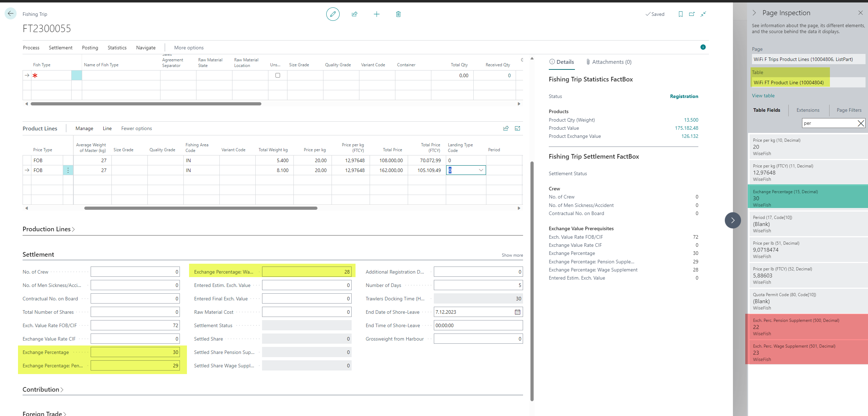Click the edit pencil icon

click(333, 14)
